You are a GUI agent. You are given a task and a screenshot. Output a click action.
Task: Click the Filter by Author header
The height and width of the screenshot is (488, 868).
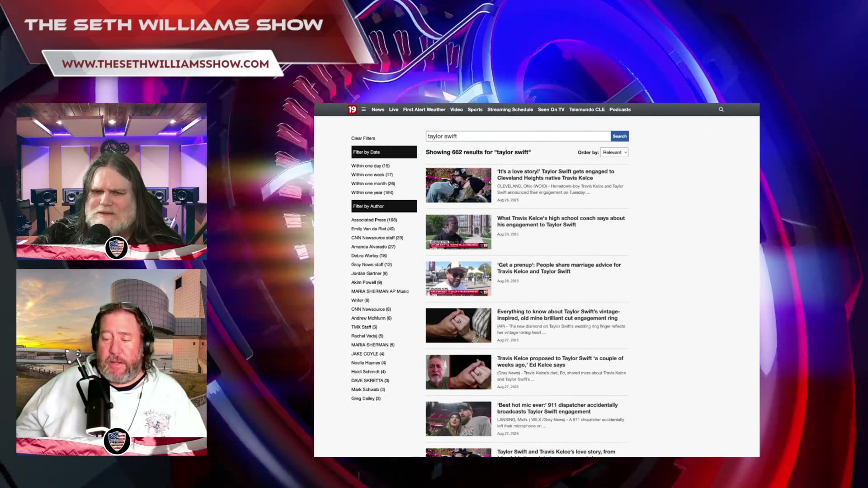(x=384, y=206)
